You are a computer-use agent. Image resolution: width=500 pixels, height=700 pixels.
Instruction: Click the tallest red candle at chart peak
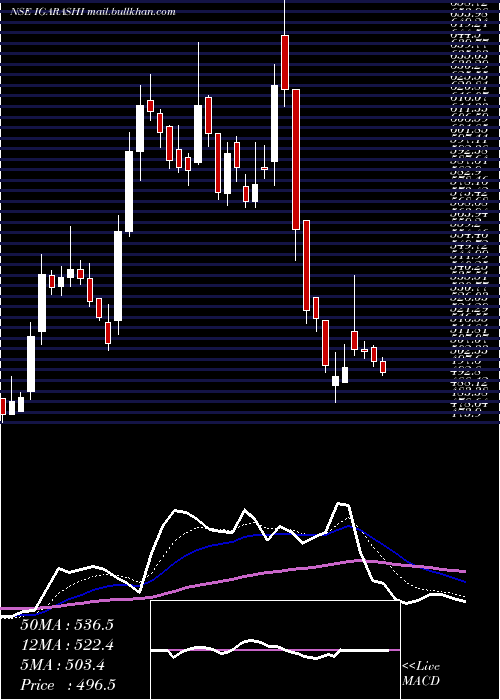(x=296, y=160)
